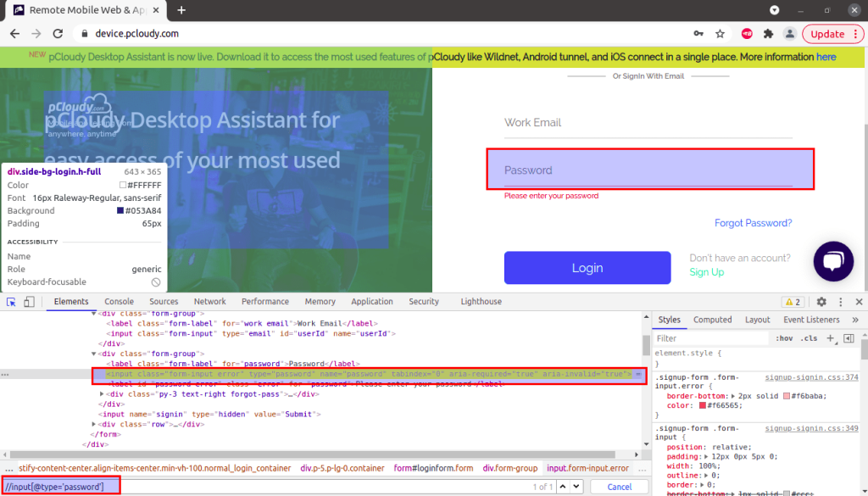Collapse the password form-group div
This screenshot has width=868, height=496.
click(x=93, y=354)
